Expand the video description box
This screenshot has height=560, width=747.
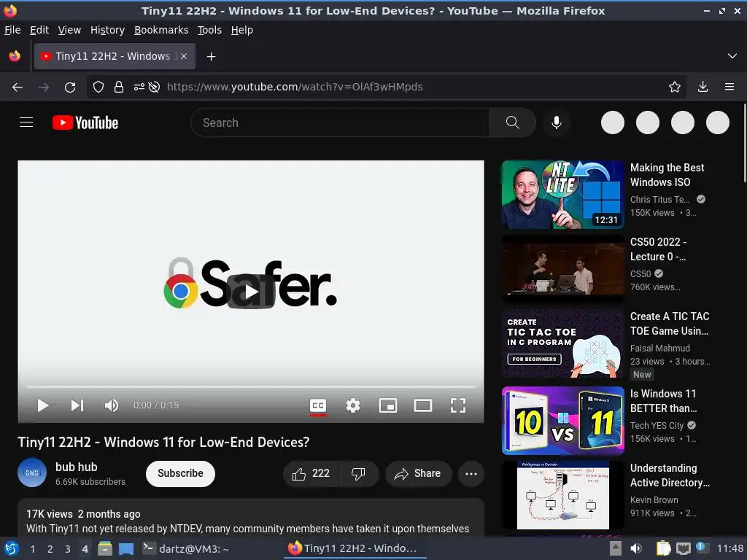tap(251, 518)
